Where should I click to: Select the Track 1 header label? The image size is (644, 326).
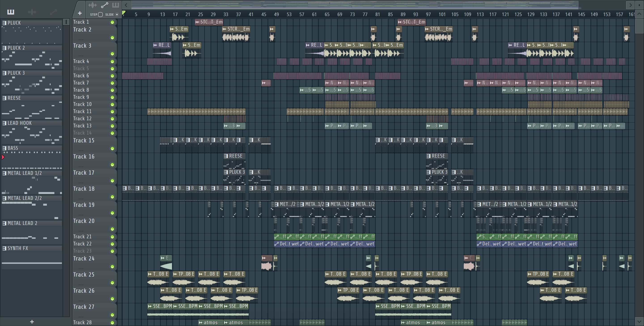coord(81,22)
